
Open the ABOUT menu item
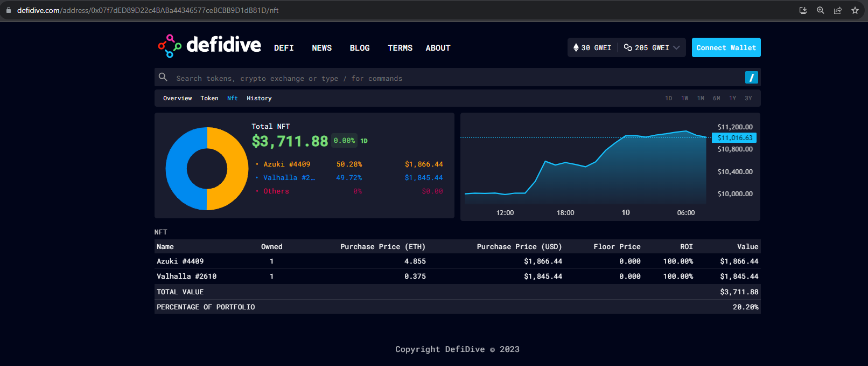438,48
